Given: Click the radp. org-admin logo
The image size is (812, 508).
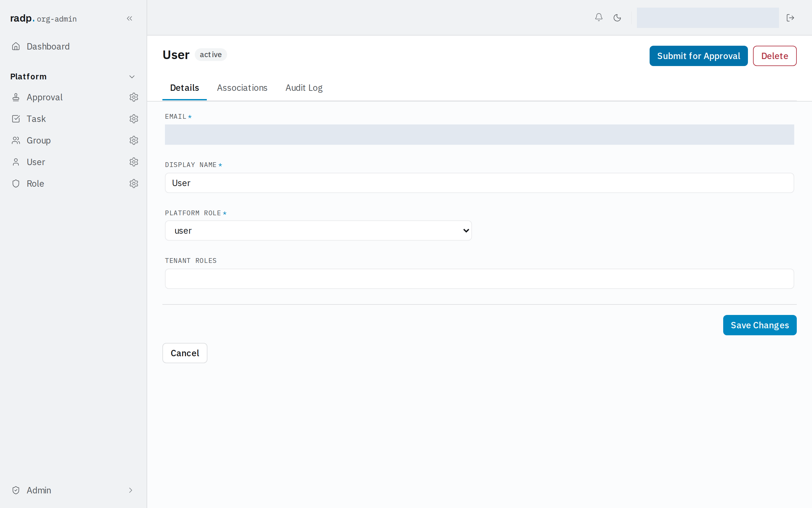Looking at the screenshot, I should click(x=43, y=18).
